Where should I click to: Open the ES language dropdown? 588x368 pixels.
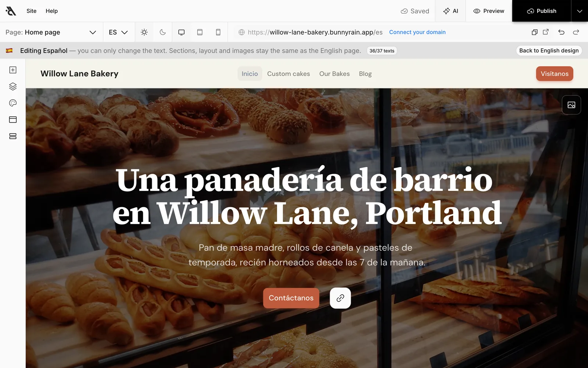tap(118, 32)
